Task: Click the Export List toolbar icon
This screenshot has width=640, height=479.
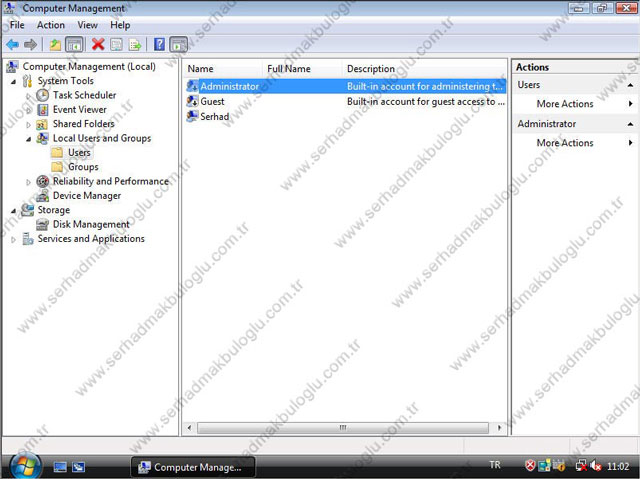Action: click(135, 44)
